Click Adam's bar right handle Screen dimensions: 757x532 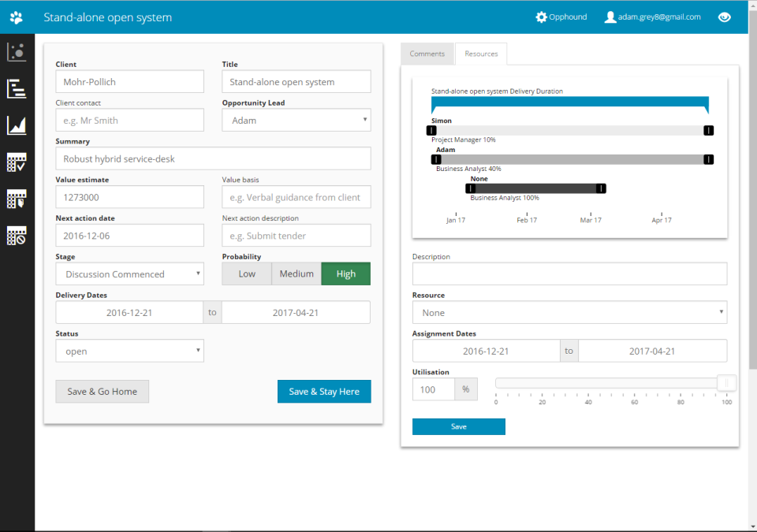coord(708,159)
